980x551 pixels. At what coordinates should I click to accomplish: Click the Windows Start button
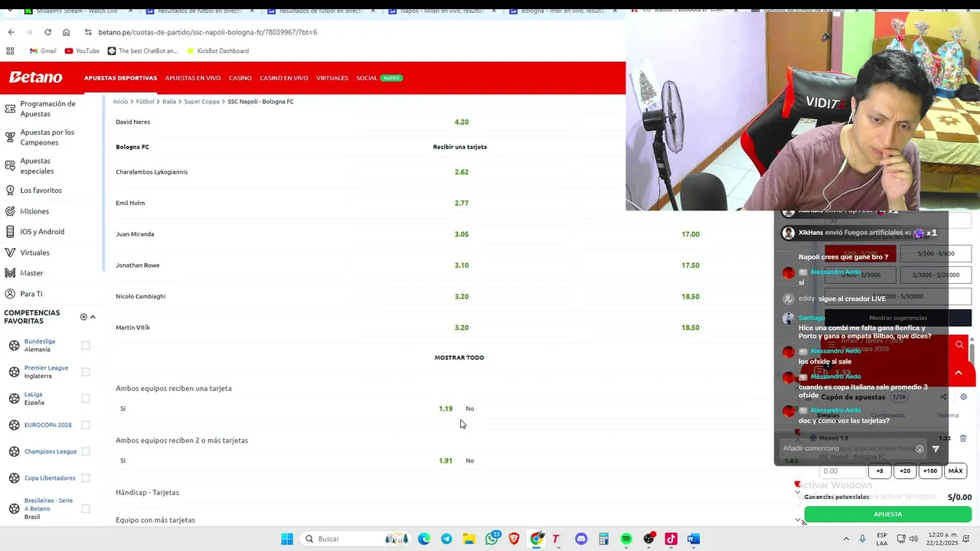(287, 539)
